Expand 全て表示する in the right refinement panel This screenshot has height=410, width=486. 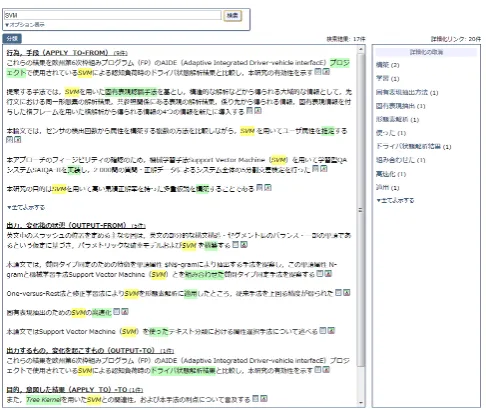click(x=395, y=200)
